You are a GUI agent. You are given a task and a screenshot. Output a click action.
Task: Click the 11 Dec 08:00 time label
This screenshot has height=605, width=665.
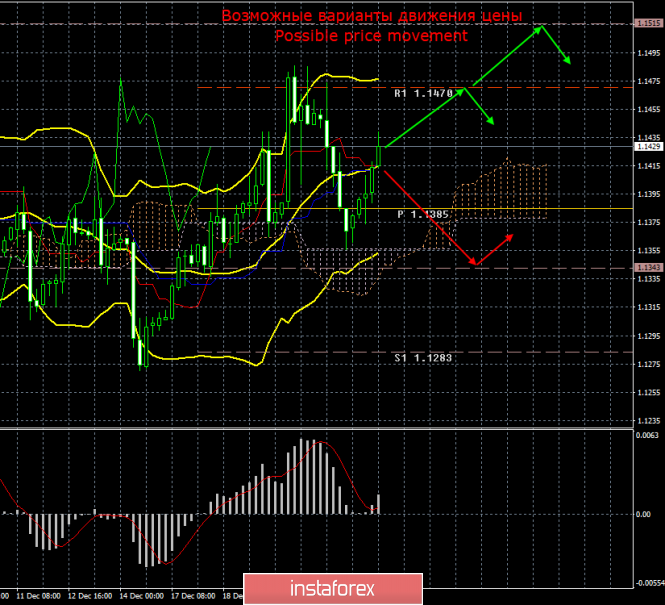(39, 596)
